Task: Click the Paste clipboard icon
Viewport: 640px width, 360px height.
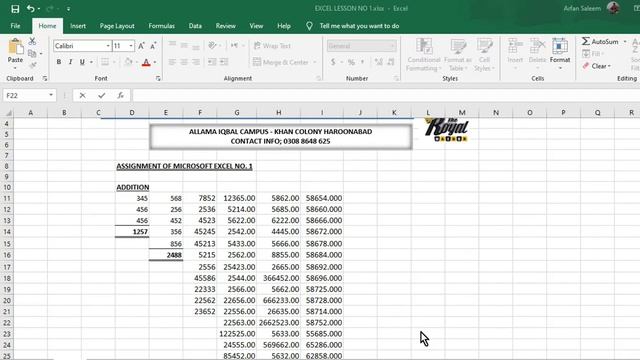Action: (16, 47)
